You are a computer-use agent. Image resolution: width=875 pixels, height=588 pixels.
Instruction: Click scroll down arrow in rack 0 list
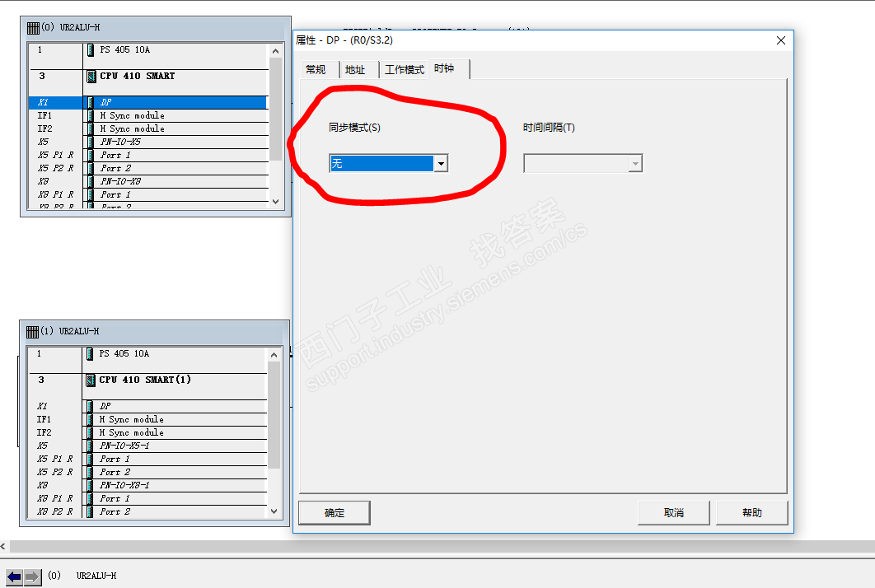click(x=276, y=202)
